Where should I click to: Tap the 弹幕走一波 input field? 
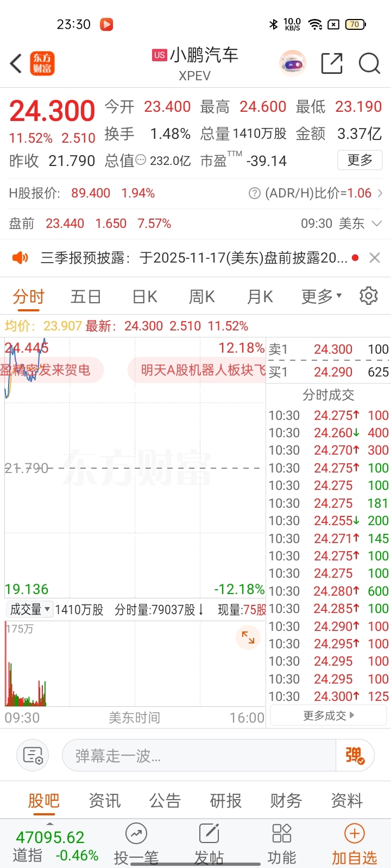(199, 755)
